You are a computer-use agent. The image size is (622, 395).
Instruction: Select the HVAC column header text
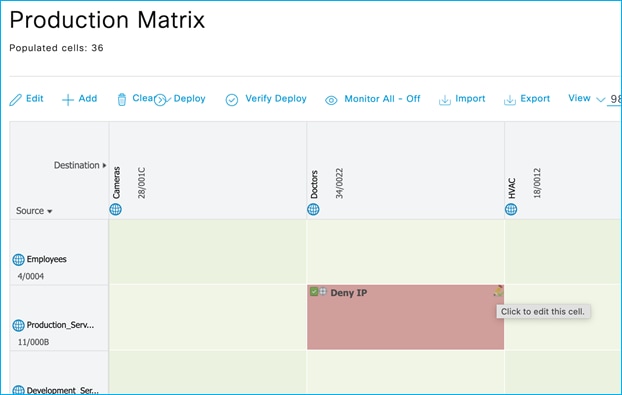click(x=512, y=188)
